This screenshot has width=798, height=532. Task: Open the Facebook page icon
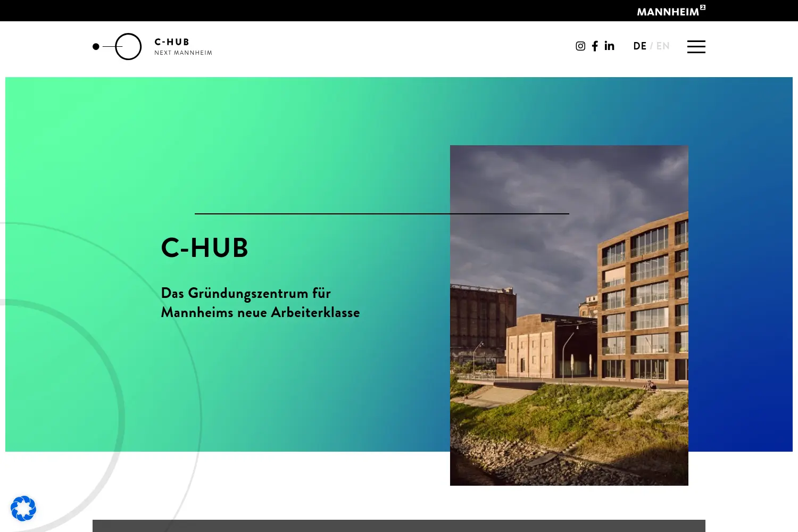click(595, 46)
